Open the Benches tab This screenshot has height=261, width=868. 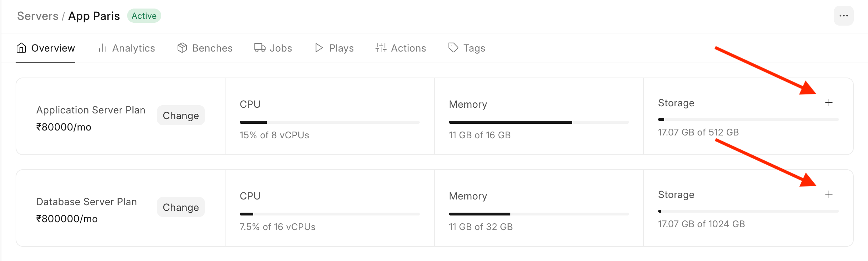coord(205,48)
